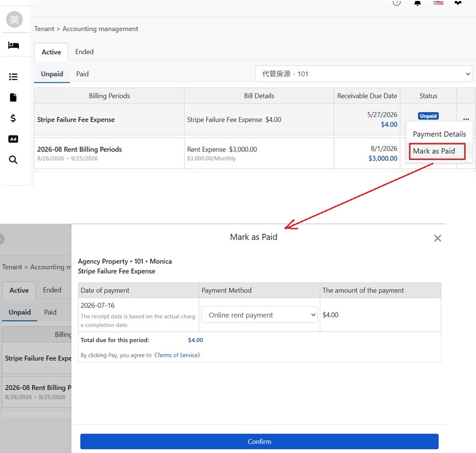
Task: Click the Status column header
Action: click(428, 96)
